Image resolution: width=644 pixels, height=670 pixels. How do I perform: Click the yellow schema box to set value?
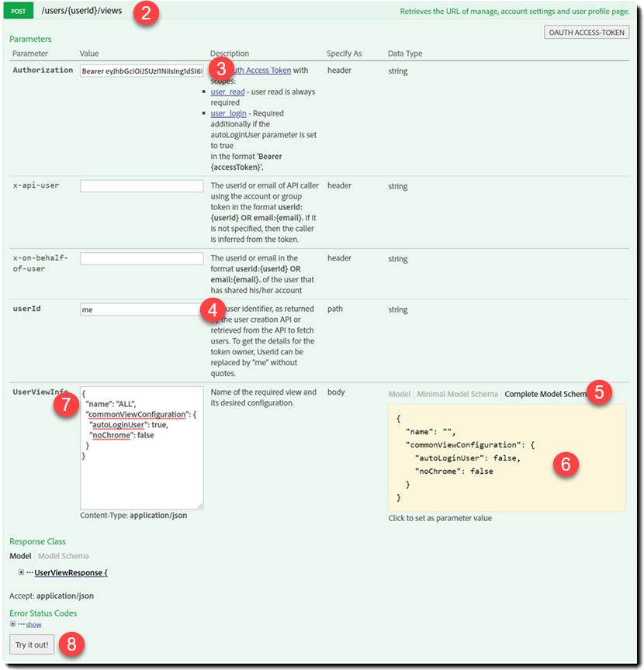pos(507,458)
